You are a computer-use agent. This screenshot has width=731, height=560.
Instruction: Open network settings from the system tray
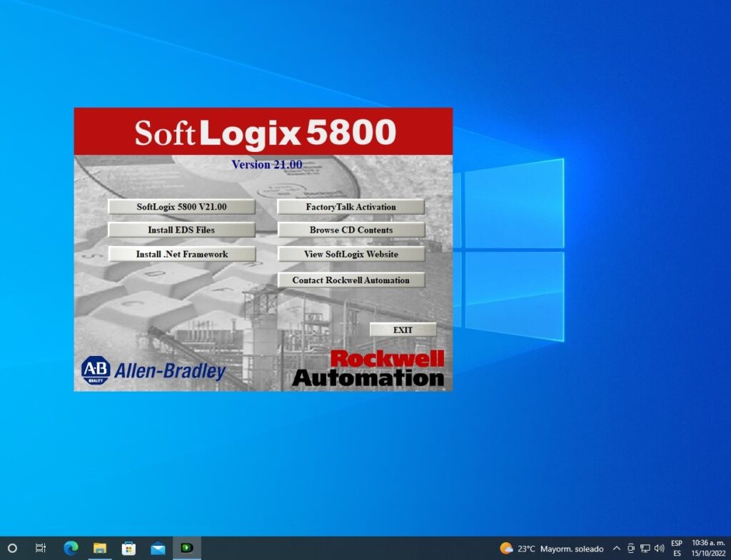(x=645, y=548)
